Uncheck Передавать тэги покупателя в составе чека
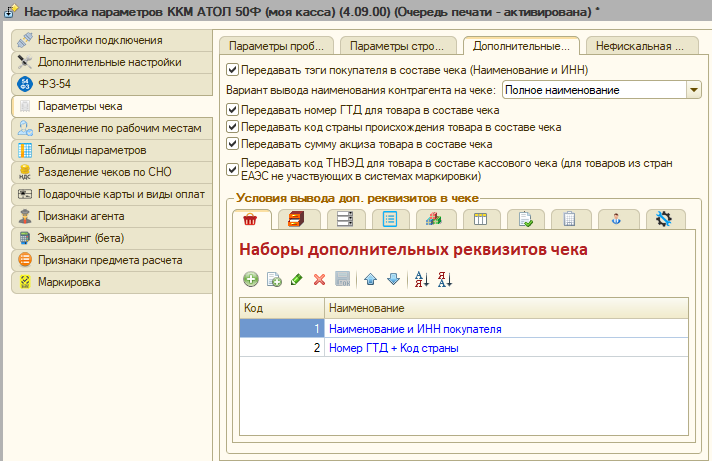Viewport: 712px width, 461px height. [x=232, y=69]
